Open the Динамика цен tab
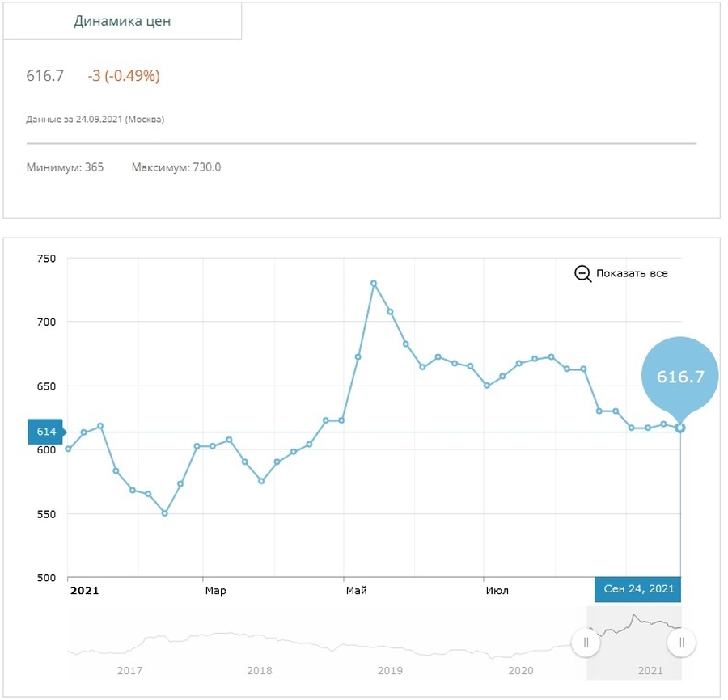Screen dimensions: 728x700 (x=122, y=21)
